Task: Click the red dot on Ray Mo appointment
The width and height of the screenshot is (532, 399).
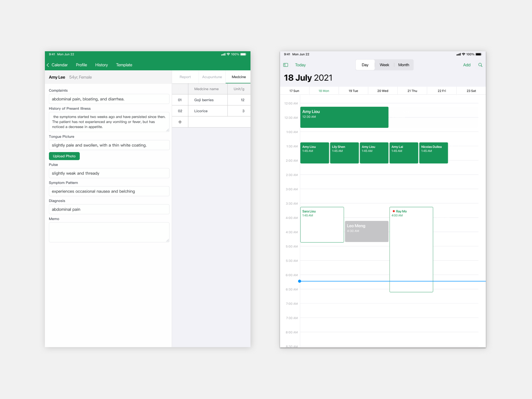Action: pyautogui.click(x=393, y=211)
